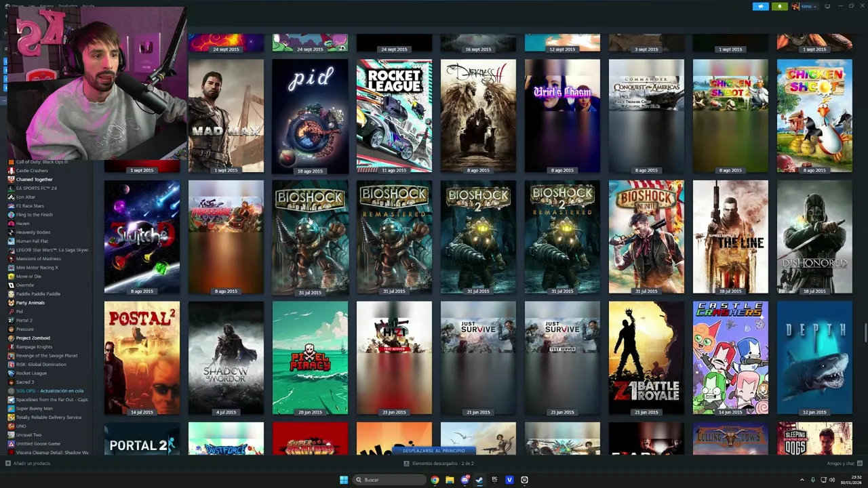Open the BioShock Infinite cover tile
The width and height of the screenshot is (868, 488).
click(x=646, y=237)
